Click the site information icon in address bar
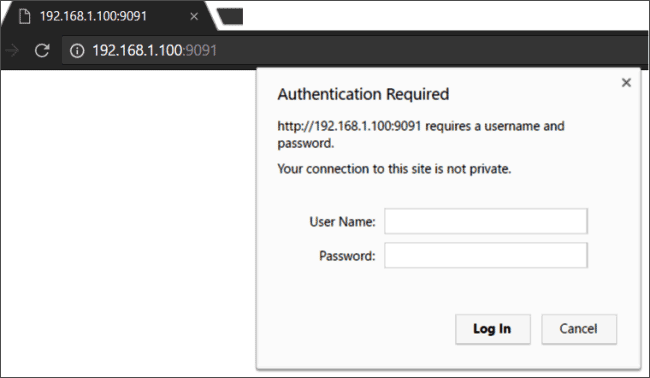 coord(77,51)
